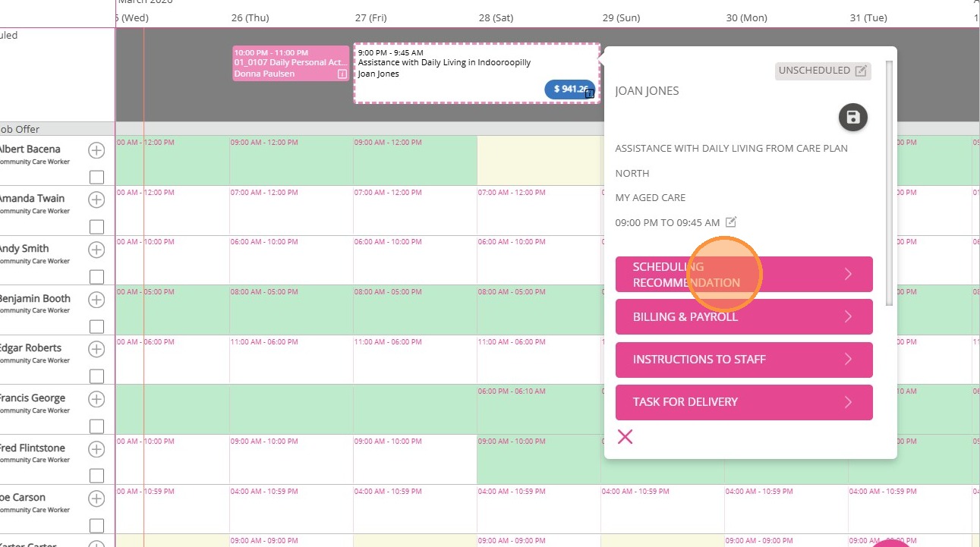Click the MY AGED CARE text
Viewport: 980px width, 547px height.
point(650,198)
